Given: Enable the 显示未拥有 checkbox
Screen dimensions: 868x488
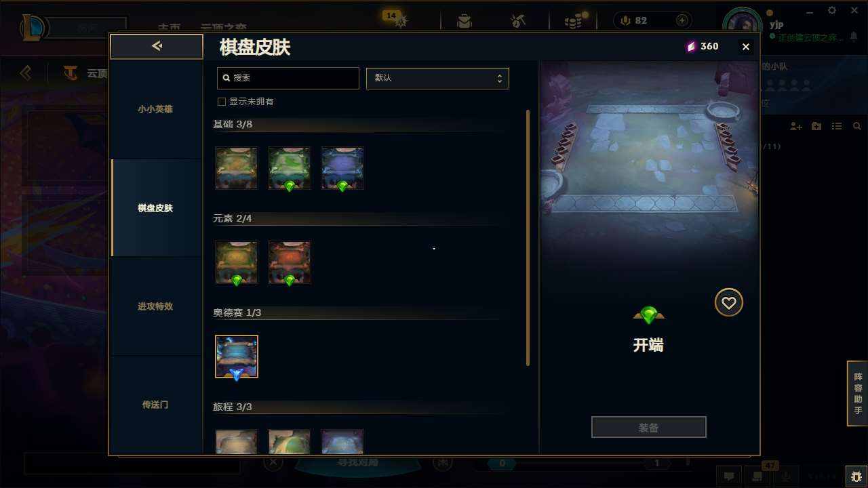Looking at the screenshot, I should 221,102.
